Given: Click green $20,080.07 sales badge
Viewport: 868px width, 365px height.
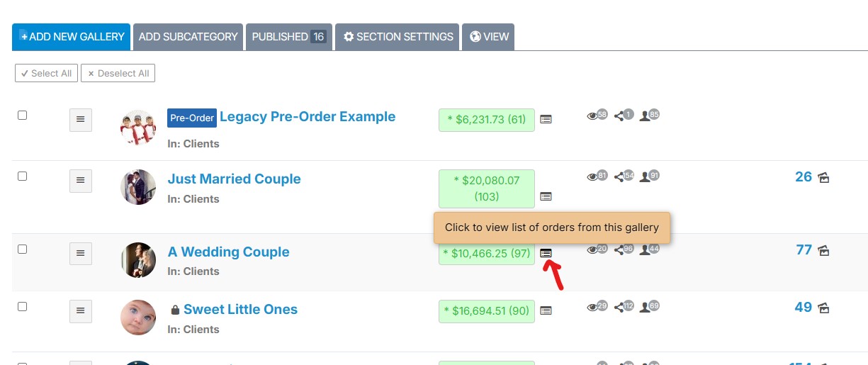Looking at the screenshot, I should 487,189.
